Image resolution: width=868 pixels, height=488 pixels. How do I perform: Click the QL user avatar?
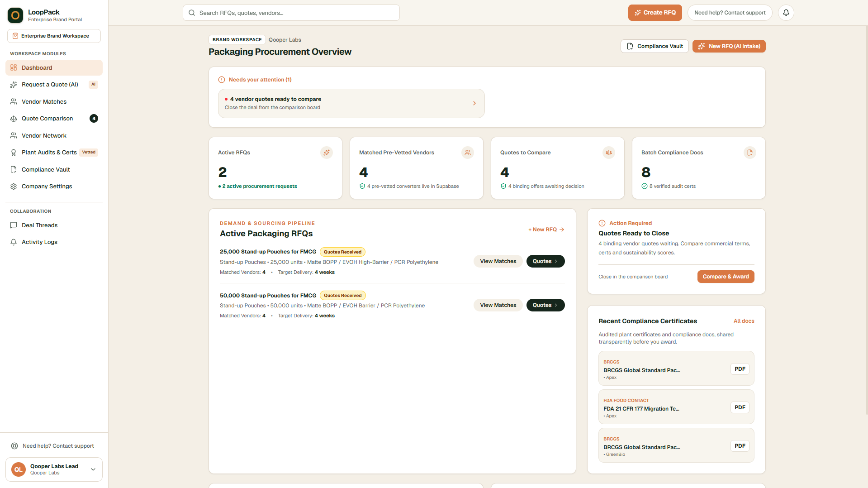(19, 469)
